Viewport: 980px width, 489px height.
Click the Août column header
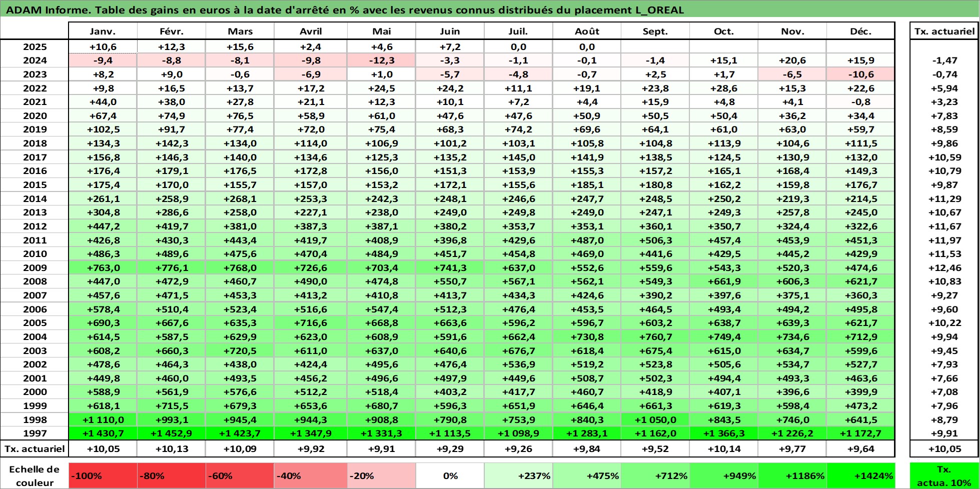(x=587, y=31)
